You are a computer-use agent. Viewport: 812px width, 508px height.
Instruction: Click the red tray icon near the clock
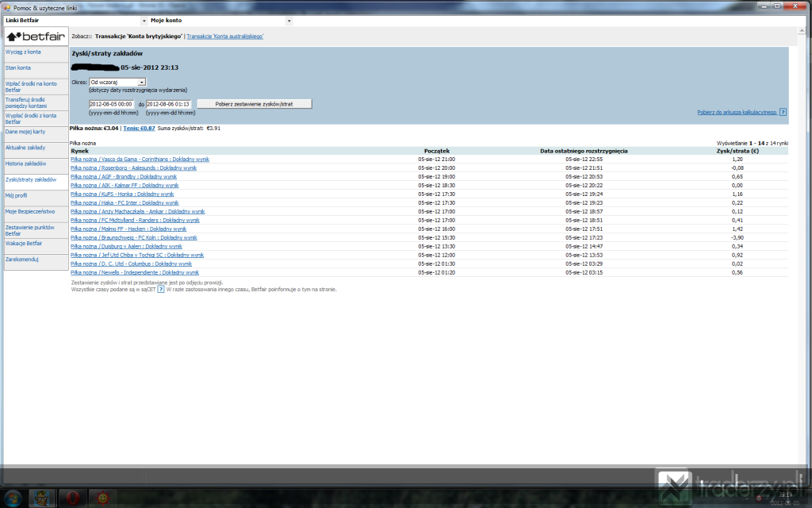pos(759,498)
